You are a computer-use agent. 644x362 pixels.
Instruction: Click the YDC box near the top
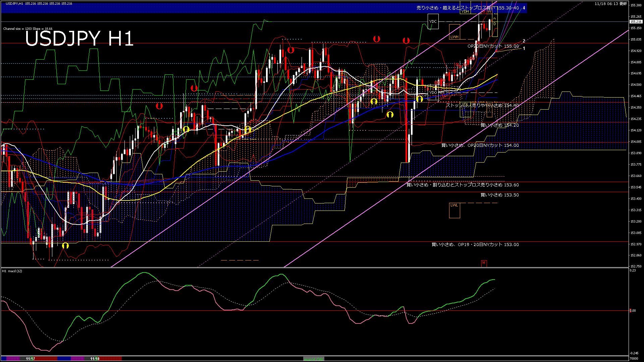[x=433, y=21]
